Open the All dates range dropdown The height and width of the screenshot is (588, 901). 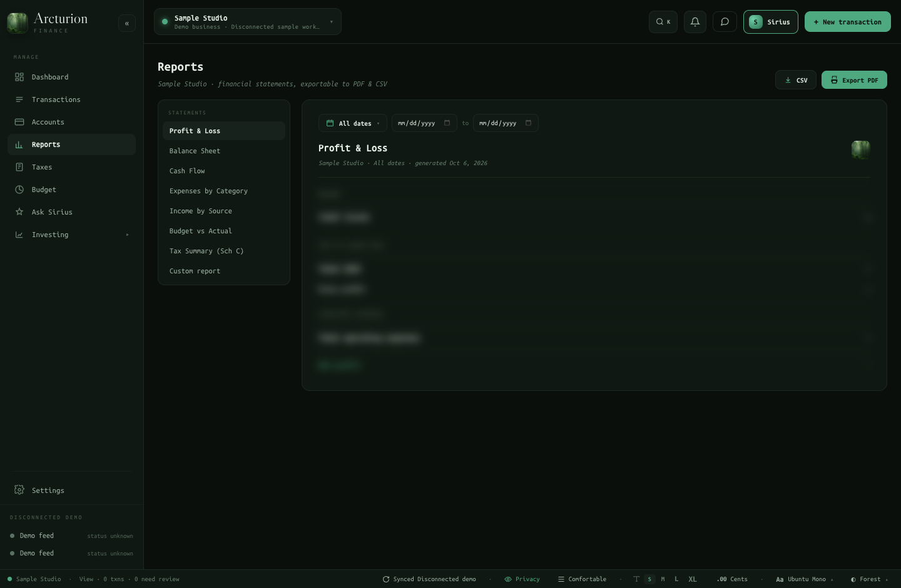pos(353,123)
